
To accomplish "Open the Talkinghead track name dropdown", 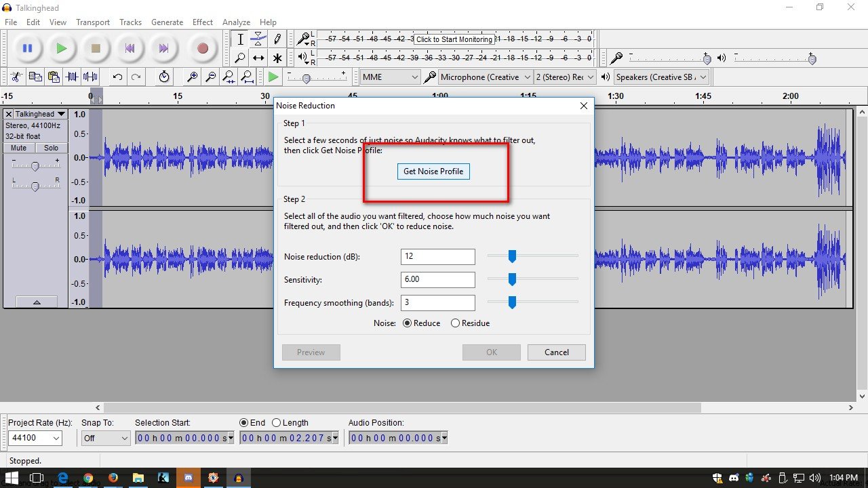I will [x=41, y=114].
